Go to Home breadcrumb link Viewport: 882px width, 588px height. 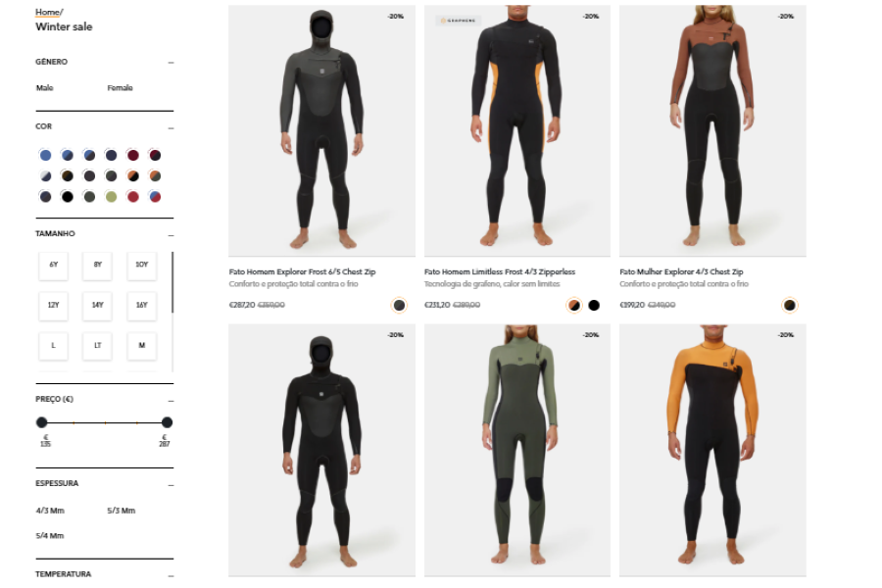click(47, 12)
